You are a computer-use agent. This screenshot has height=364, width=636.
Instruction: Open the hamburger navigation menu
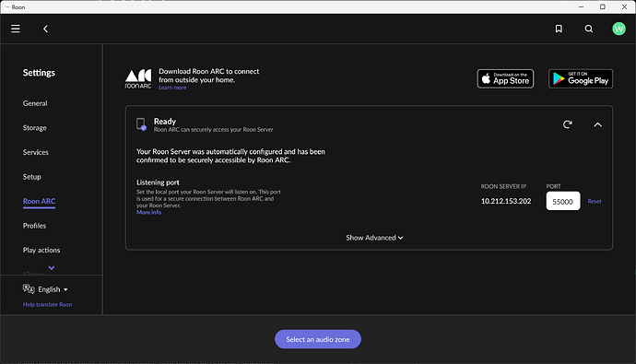16,29
